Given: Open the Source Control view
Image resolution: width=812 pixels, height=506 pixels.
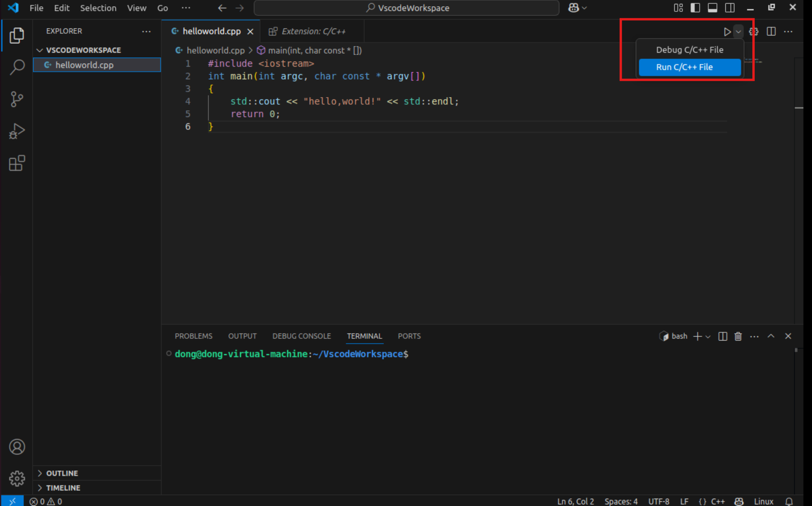Looking at the screenshot, I should pos(17,99).
